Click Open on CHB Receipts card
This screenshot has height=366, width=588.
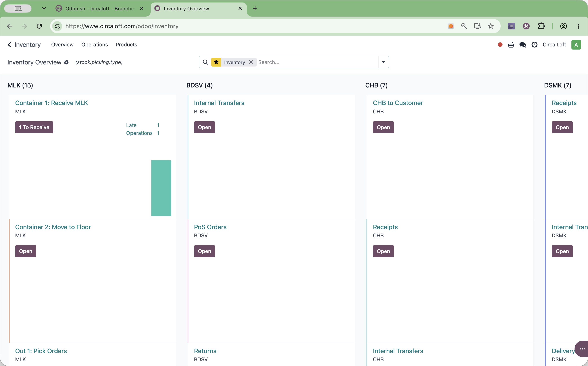click(x=383, y=251)
